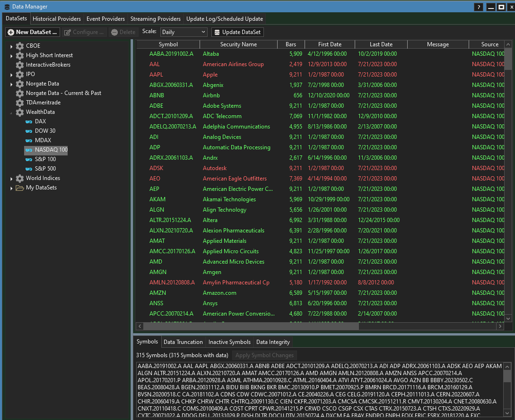Open the Data Integrity tab
515x420 pixels.
(x=273, y=342)
